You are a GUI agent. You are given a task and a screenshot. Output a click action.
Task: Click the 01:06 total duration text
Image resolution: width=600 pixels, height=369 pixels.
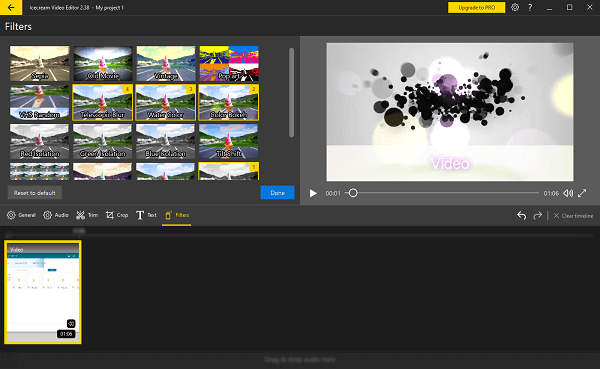[x=551, y=193]
